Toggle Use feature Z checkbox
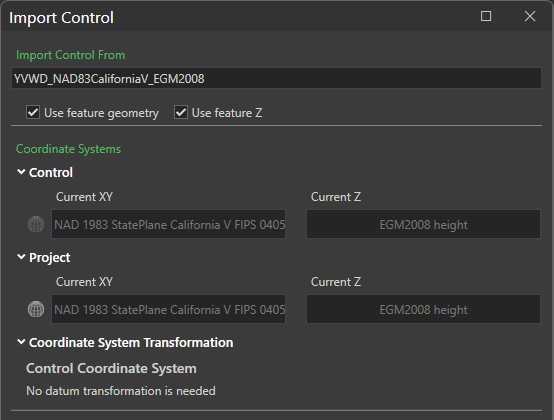Image resolution: width=554 pixels, height=420 pixels. coord(181,113)
